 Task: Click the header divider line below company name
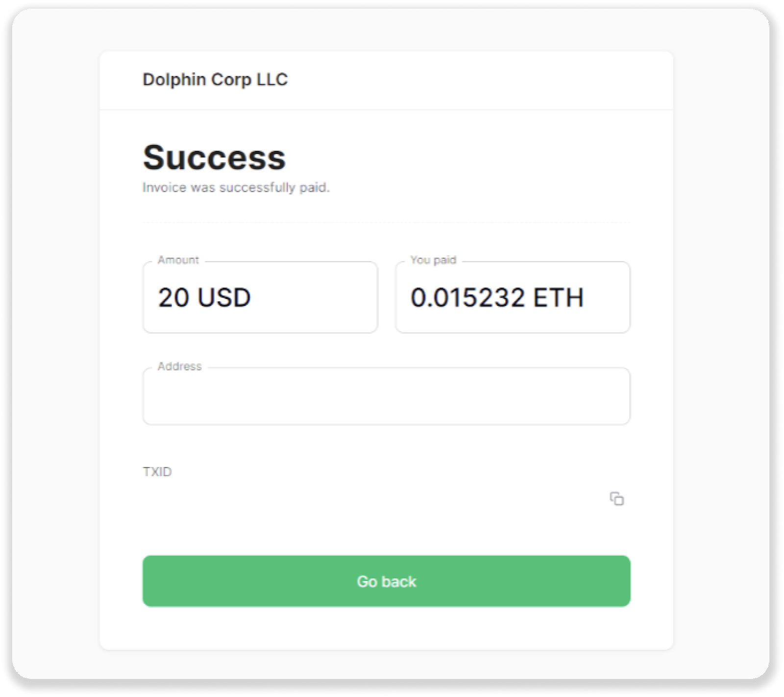(386, 110)
